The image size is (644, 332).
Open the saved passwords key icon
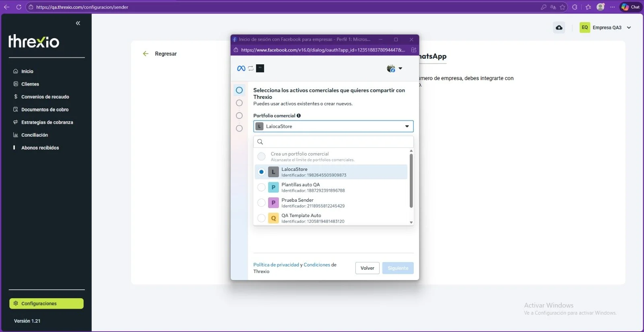coord(543,7)
